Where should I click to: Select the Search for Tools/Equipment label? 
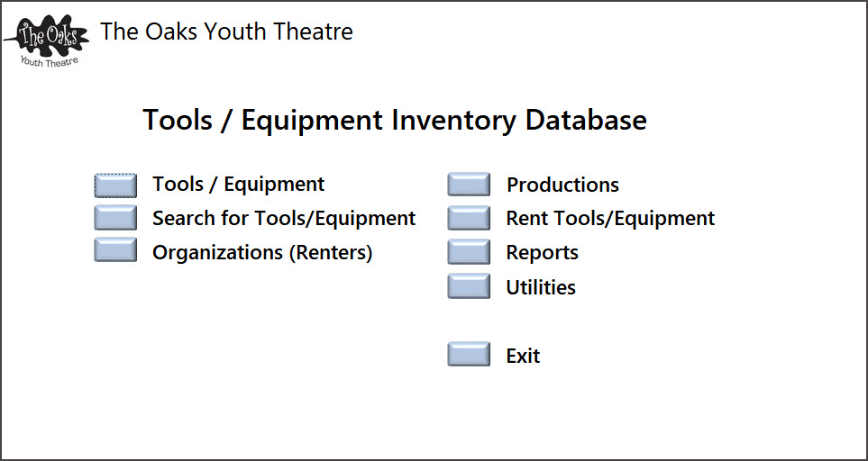click(284, 218)
